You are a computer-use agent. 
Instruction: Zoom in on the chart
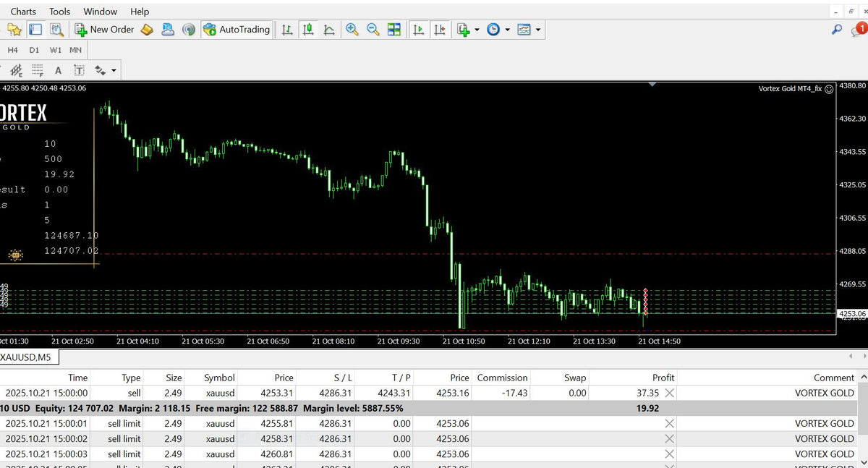(x=352, y=30)
